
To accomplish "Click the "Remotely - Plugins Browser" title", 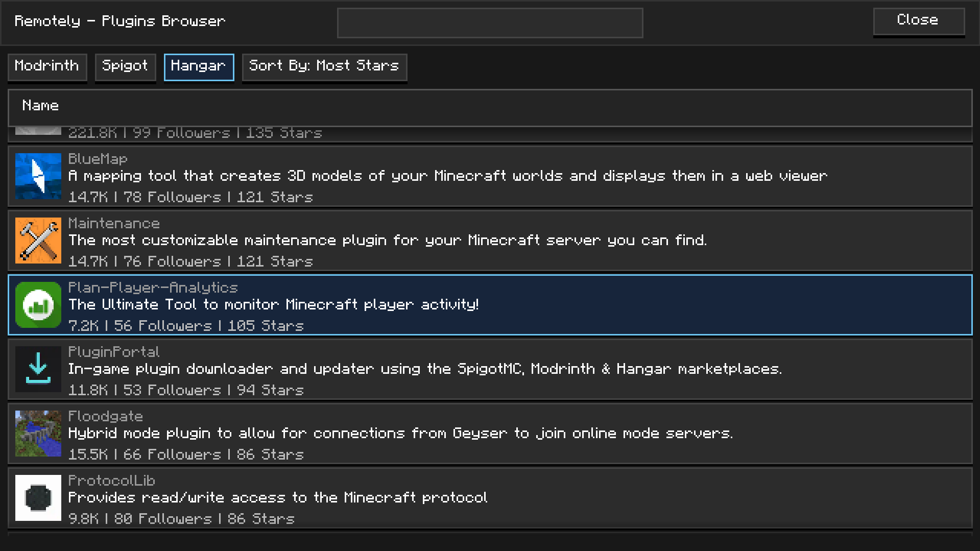I will 120,21.
